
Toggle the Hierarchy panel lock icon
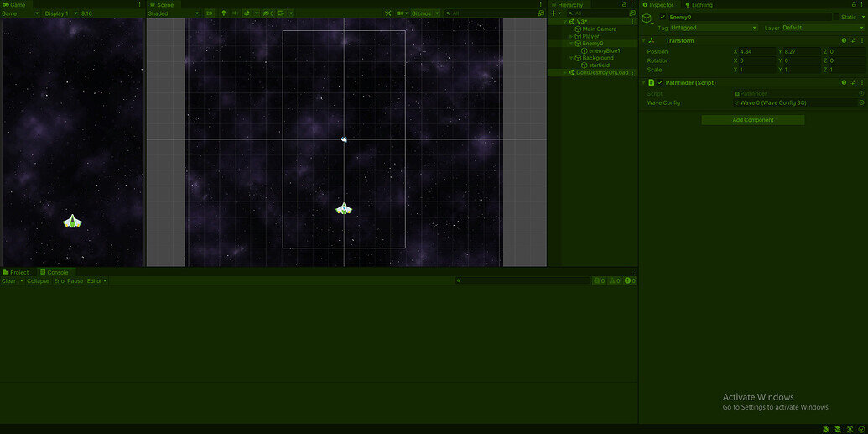[x=625, y=4]
